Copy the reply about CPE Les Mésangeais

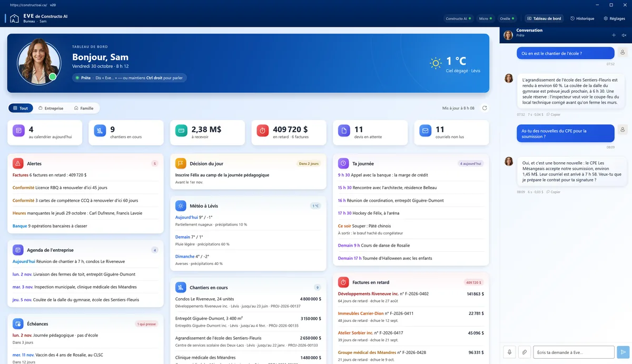553,192
